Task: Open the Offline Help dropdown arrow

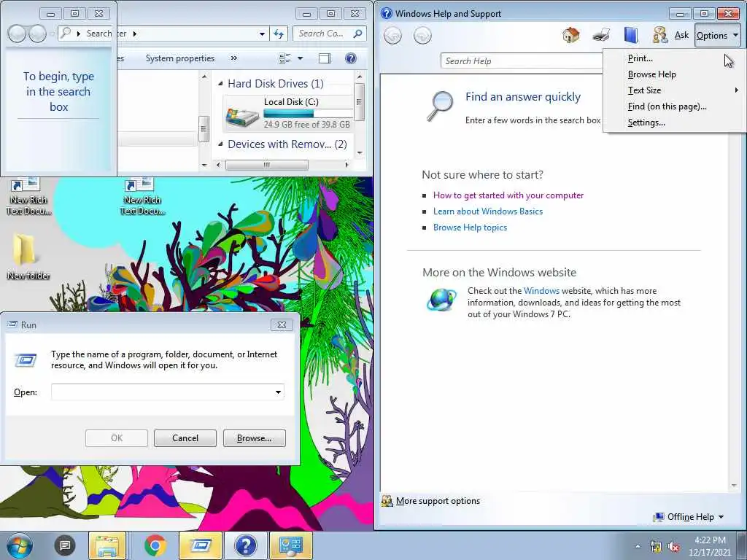Action: click(721, 517)
